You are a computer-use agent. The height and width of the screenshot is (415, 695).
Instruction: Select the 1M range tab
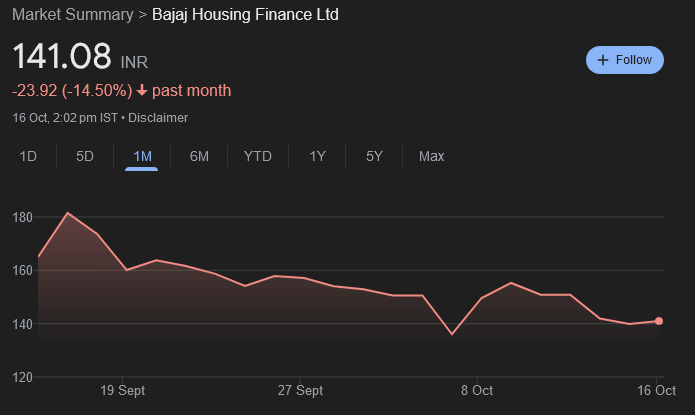pos(142,156)
